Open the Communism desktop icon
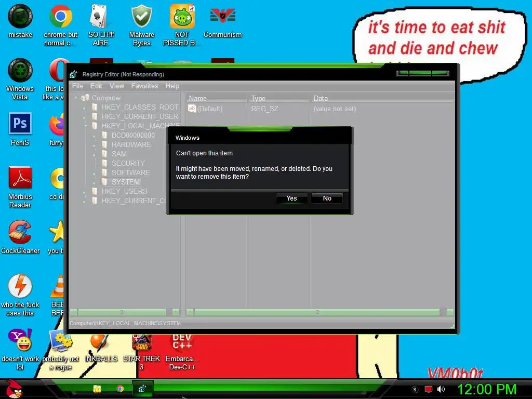 click(x=222, y=21)
